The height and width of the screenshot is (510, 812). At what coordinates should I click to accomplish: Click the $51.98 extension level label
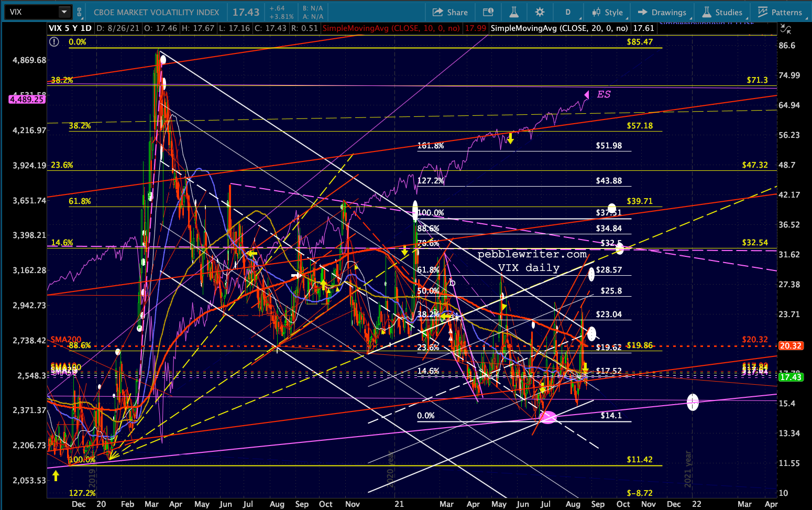(x=609, y=146)
